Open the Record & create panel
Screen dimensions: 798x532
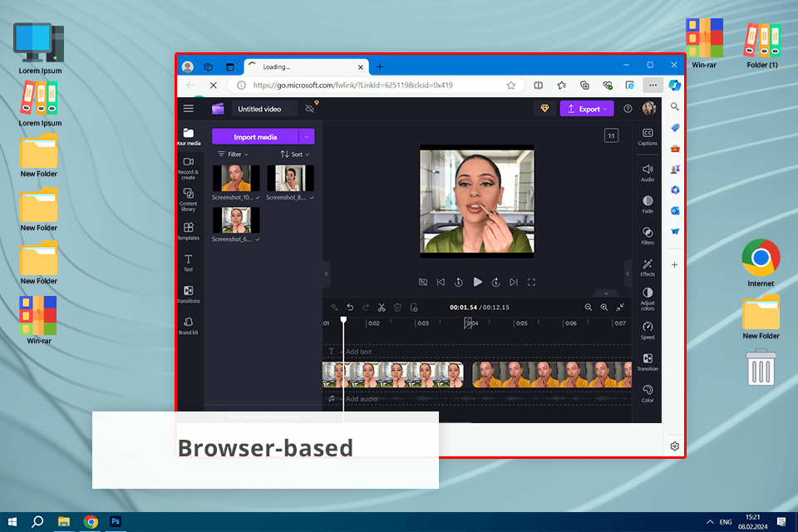coord(189,169)
